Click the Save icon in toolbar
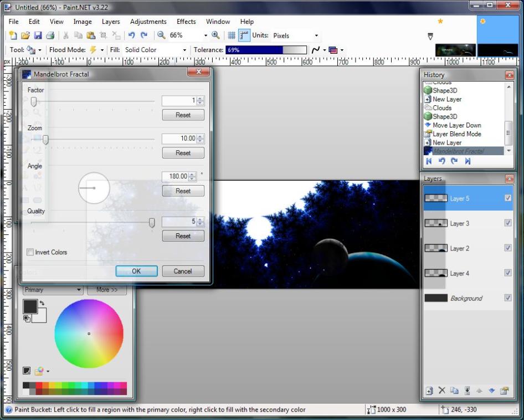The image size is (524, 420). (38, 35)
